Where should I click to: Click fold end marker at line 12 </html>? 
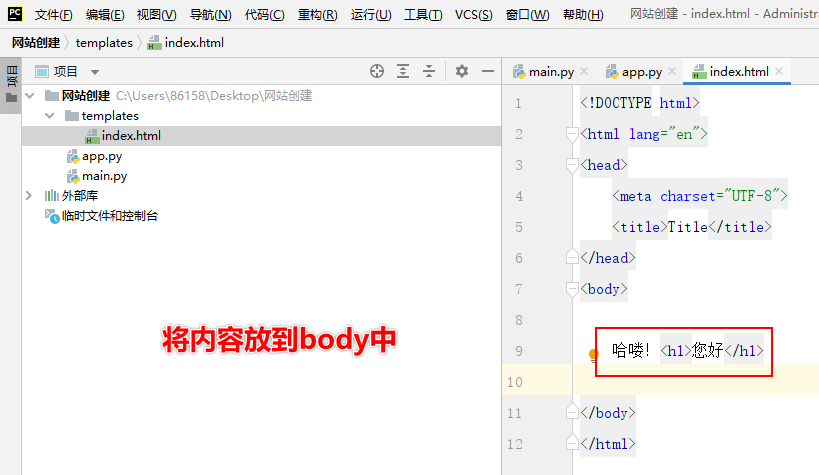point(572,443)
